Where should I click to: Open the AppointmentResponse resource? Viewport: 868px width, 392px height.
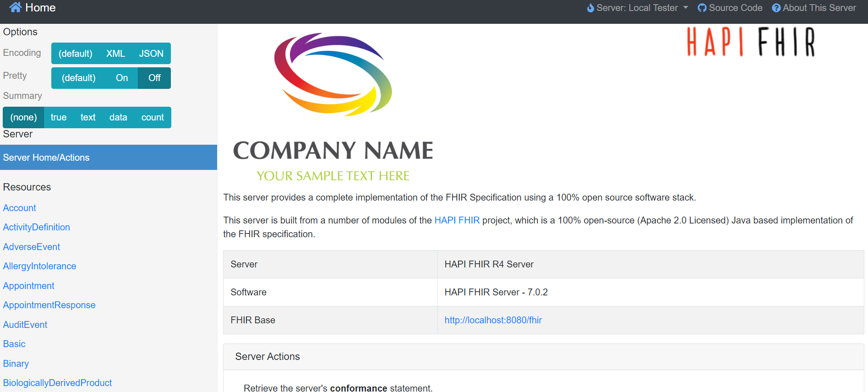(x=49, y=305)
